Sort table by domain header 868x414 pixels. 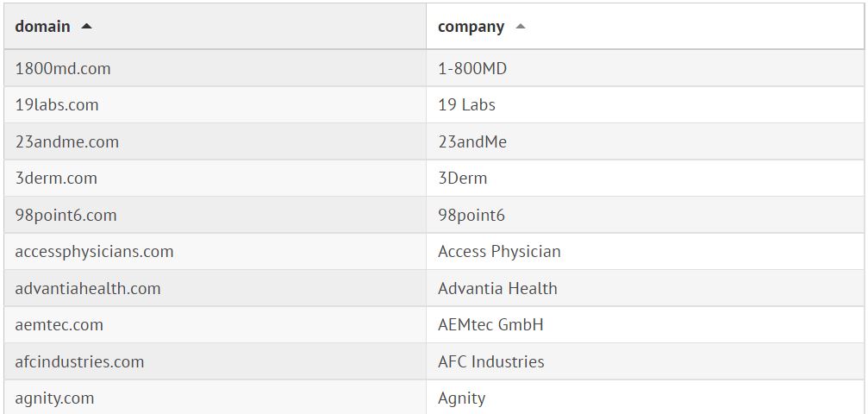43,27
